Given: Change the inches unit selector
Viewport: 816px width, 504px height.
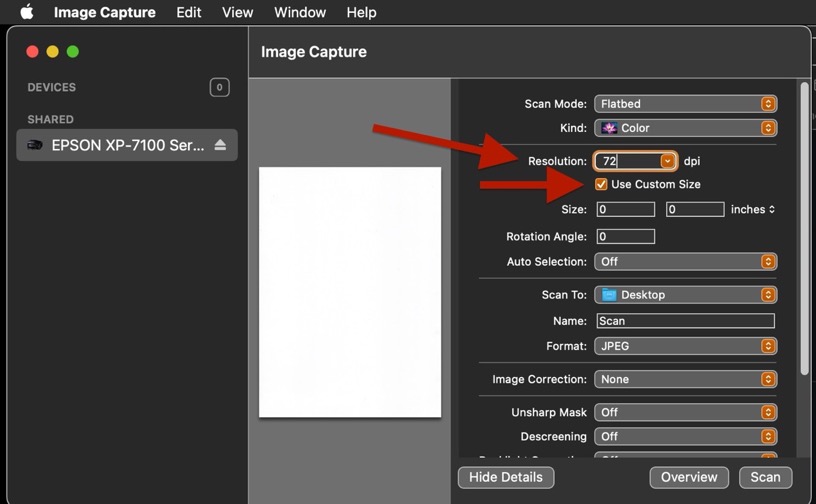Looking at the screenshot, I should (x=753, y=209).
